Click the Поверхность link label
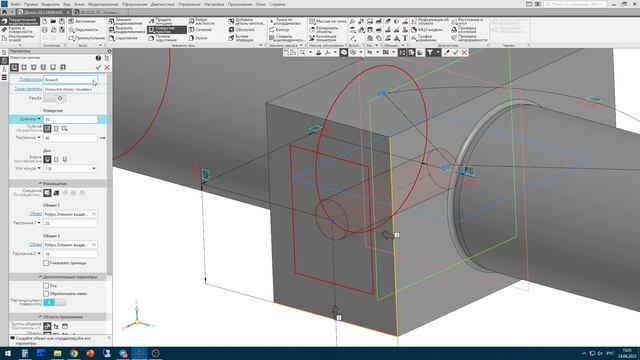The image size is (640, 360). click(x=31, y=80)
